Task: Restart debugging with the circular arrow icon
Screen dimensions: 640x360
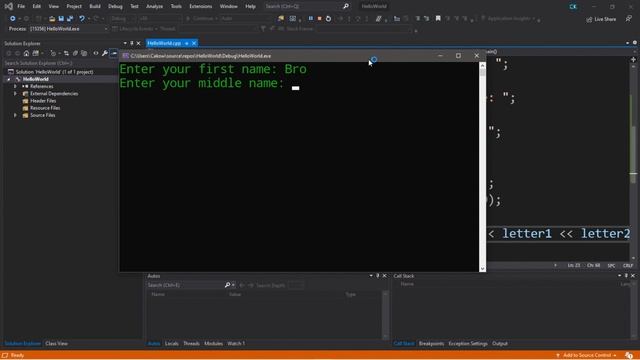Action: [x=328, y=18]
